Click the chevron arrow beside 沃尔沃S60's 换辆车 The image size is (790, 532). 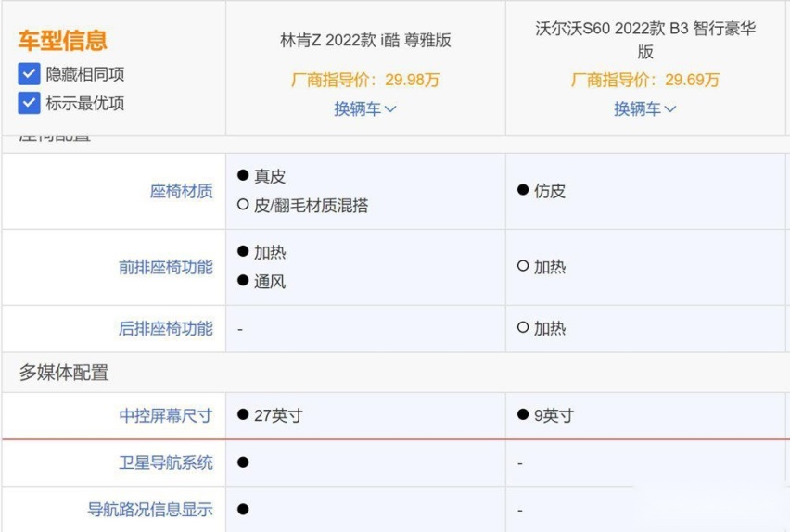click(x=670, y=109)
